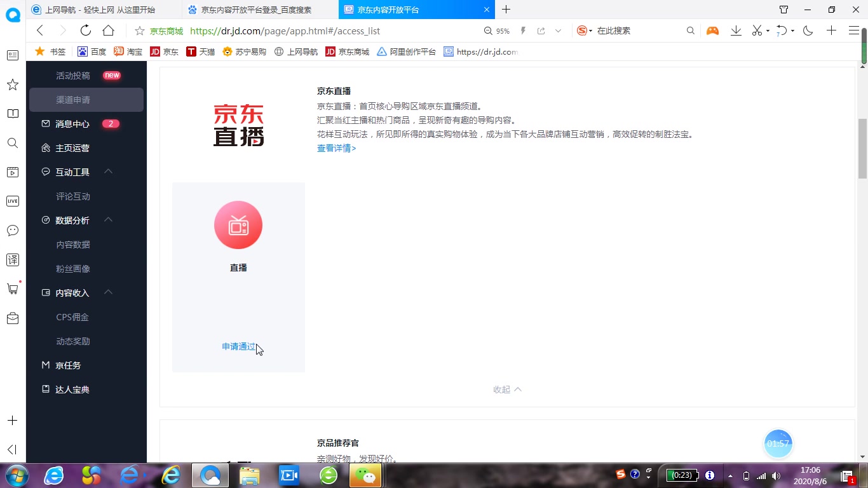
Task: Click the undo closed tab icon
Action: coord(782,30)
